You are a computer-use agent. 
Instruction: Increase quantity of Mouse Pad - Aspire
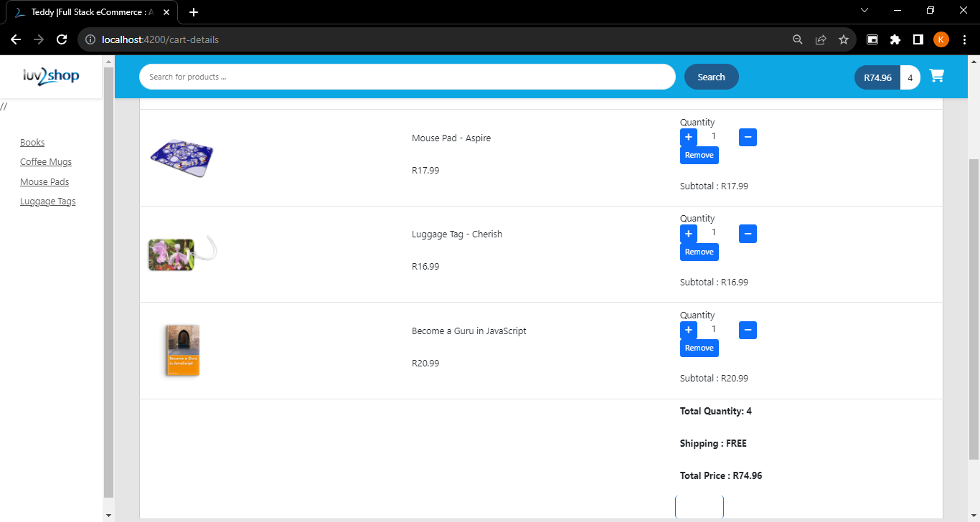688,137
